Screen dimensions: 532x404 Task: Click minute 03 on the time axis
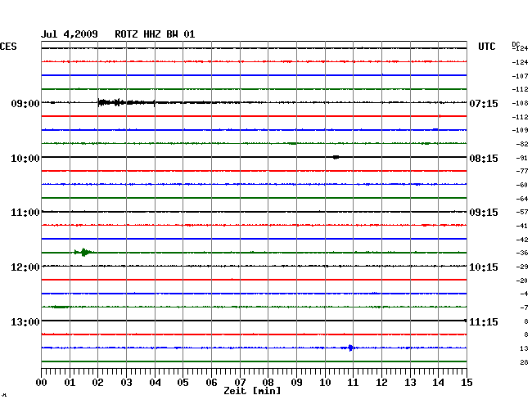tap(126, 383)
